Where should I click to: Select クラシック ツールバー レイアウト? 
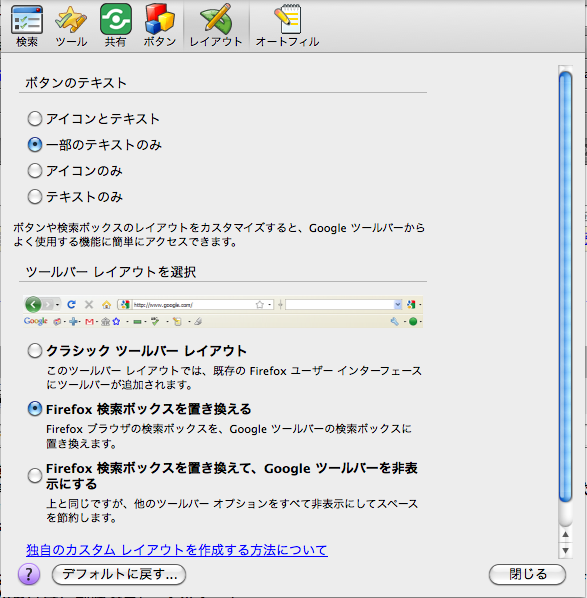[35, 351]
